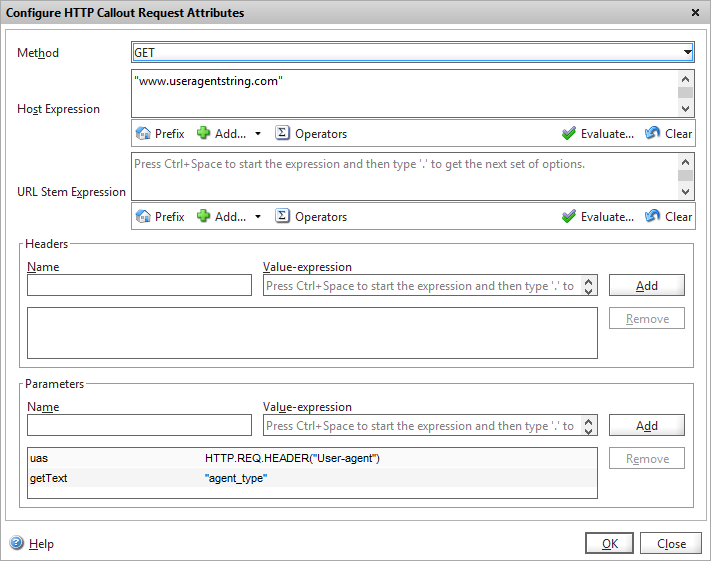711x561 pixels.
Task: Click the Add button in Headers section
Action: click(x=646, y=285)
